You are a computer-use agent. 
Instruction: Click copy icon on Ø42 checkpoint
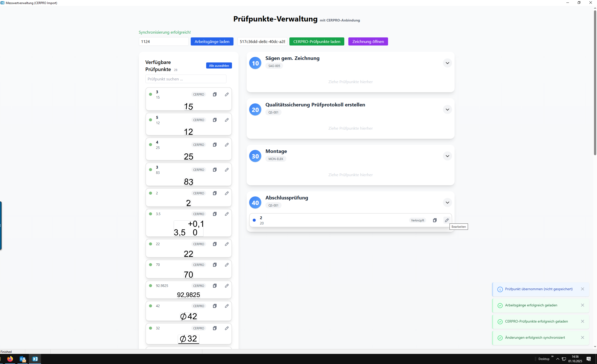215,306
